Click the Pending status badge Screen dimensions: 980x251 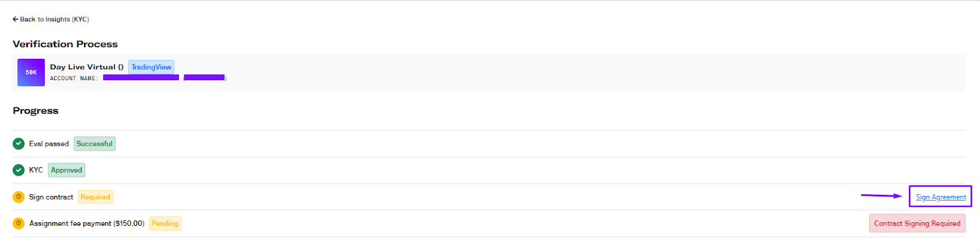(x=165, y=223)
